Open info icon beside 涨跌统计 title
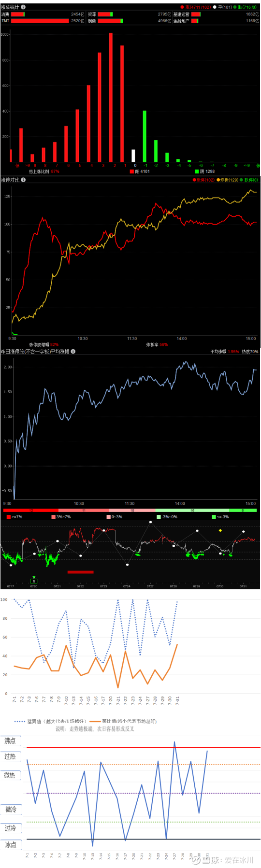 23,7
